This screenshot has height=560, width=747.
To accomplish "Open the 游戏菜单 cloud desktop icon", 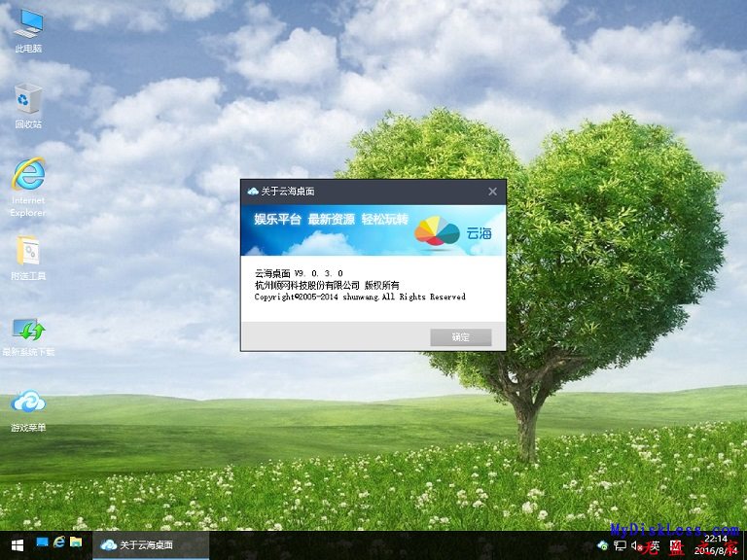I will 28,410.
